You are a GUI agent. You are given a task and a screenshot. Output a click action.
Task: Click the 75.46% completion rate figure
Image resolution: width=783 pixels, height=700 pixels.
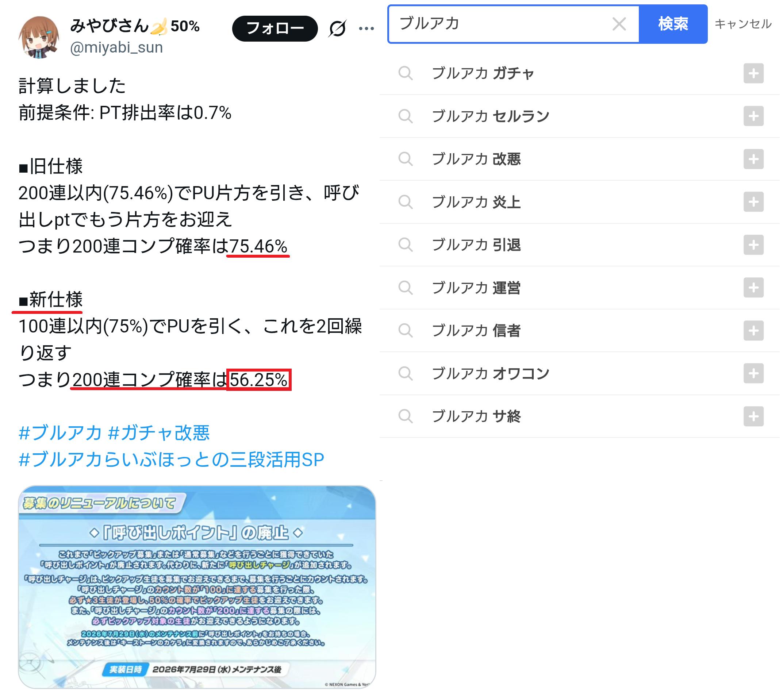258,246
